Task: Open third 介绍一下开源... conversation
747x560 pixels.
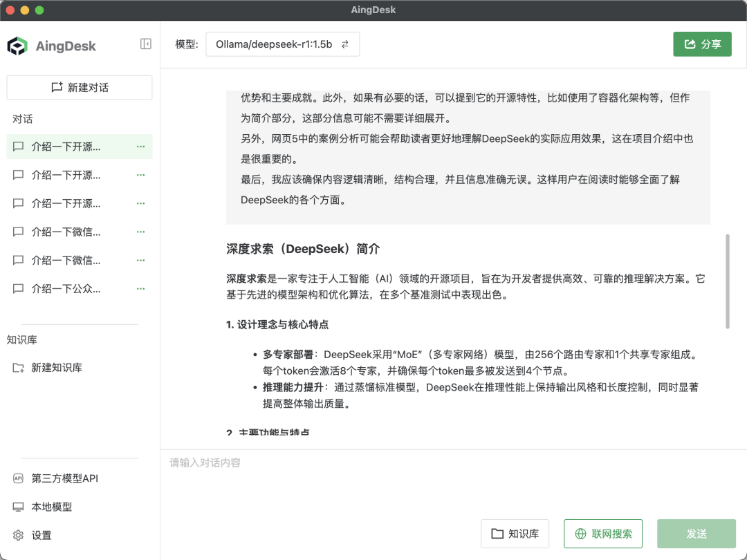Action: (x=80, y=204)
